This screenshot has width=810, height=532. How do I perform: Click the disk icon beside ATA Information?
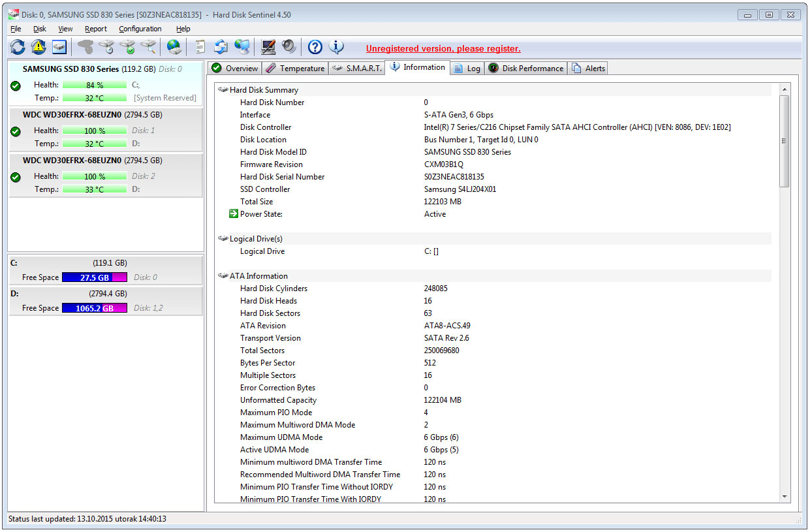223,276
